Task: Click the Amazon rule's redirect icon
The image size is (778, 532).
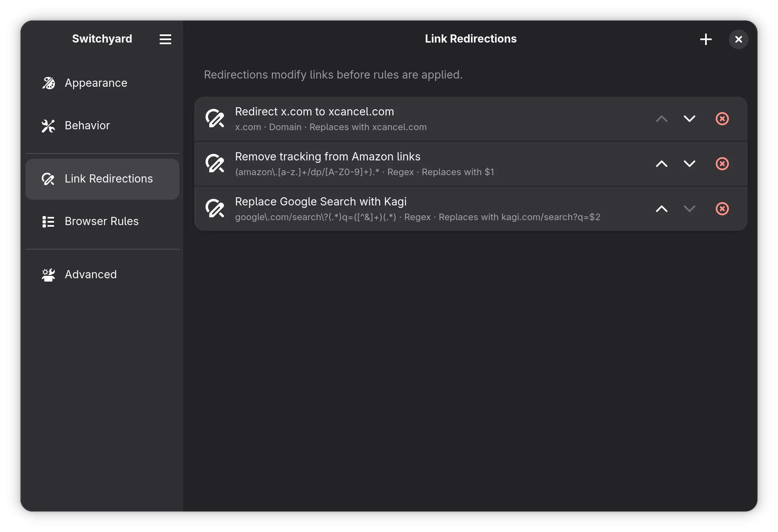Action: tap(215, 164)
